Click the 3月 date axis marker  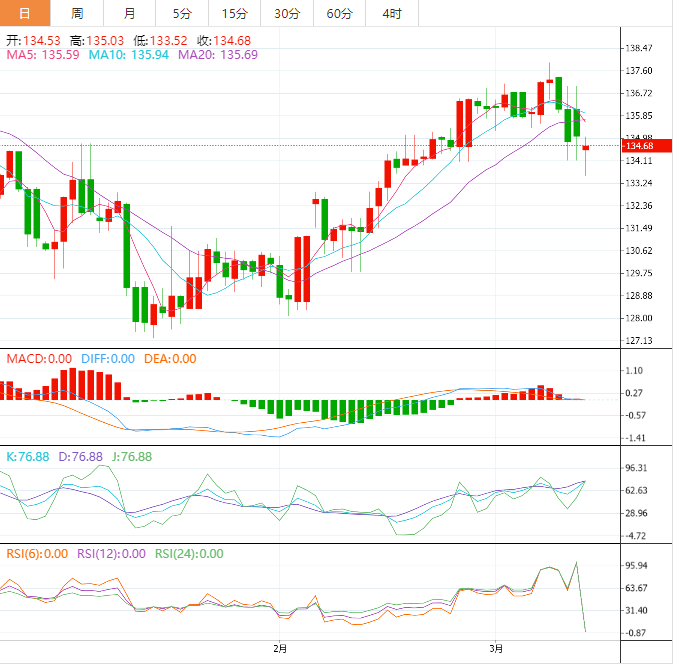(496, 648)
